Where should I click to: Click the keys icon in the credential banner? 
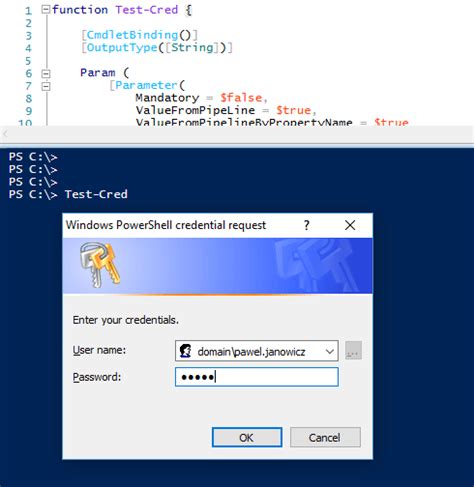coord(99,265)
